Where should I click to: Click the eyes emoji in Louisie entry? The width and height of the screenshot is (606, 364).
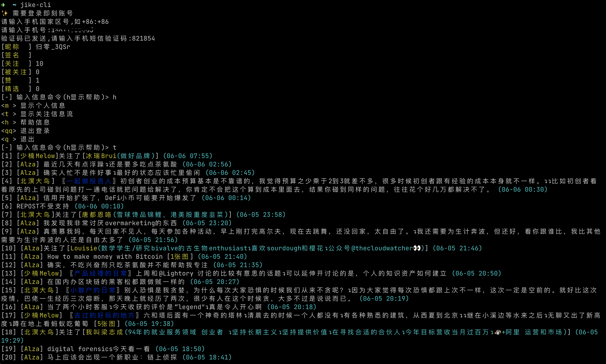pos(417,248)
